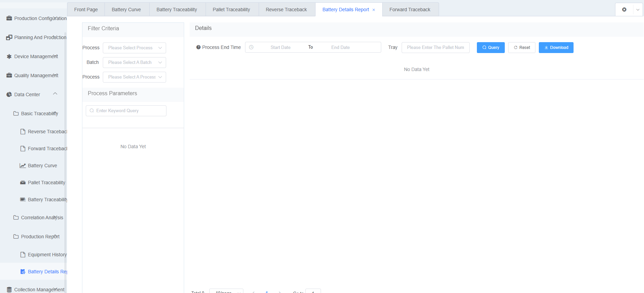This screenshot has width=644, height=293.
Task: Click the Production Configuration briefcase icon
Action: pyautogui.click(x=9, y=18)
